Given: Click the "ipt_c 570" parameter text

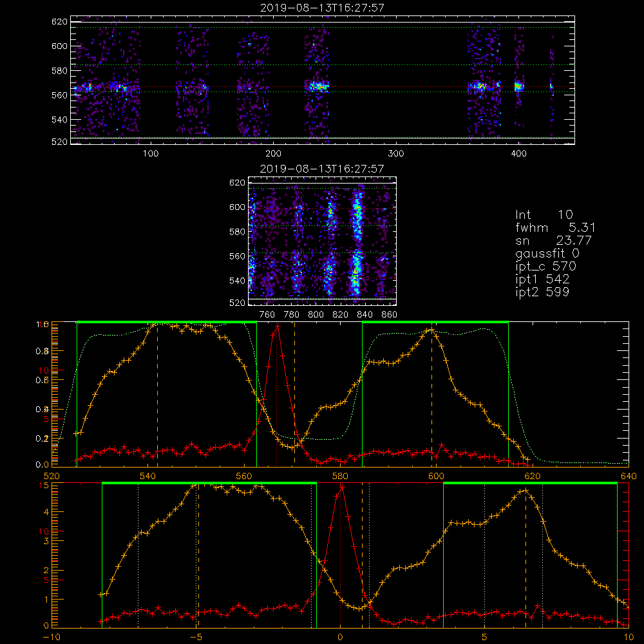Looking at the screenshot, I should 546,267.
